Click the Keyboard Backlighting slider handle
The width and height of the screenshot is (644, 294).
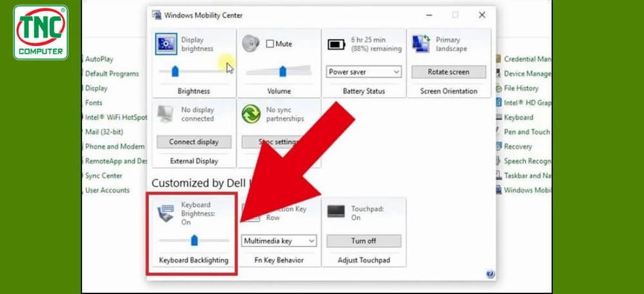[x=194, y=240]
